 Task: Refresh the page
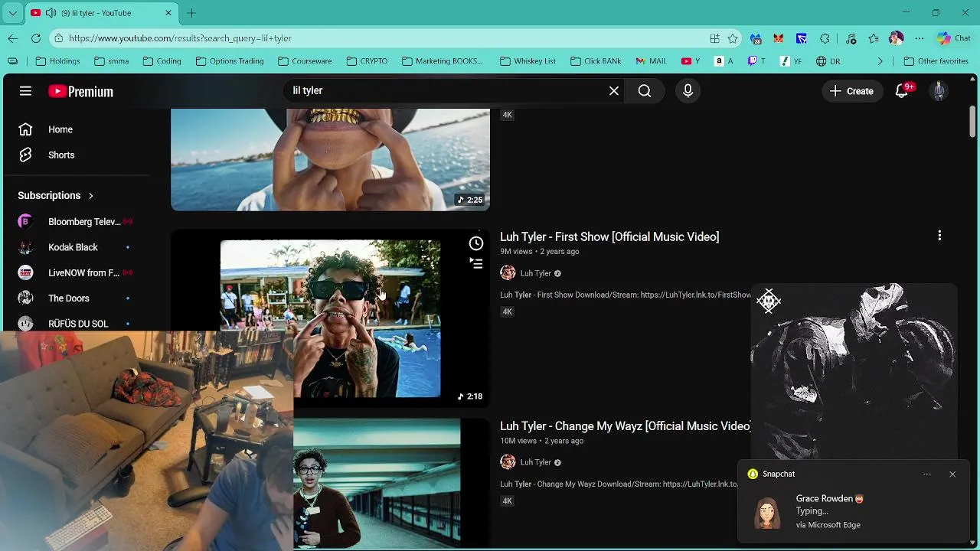tap(36, 38)
